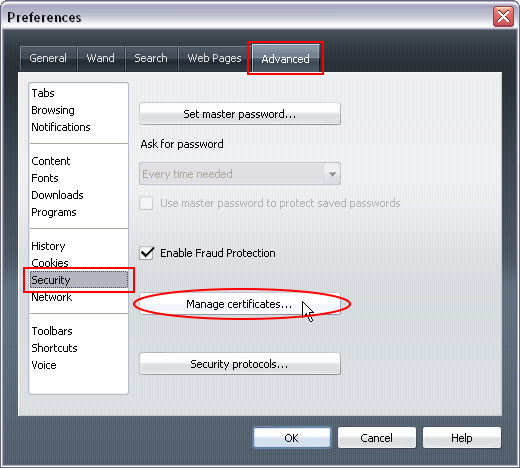Expand the Every time needed dropdown arrow
Viewport: 520px width, 468px height.
tap(332, 174)
